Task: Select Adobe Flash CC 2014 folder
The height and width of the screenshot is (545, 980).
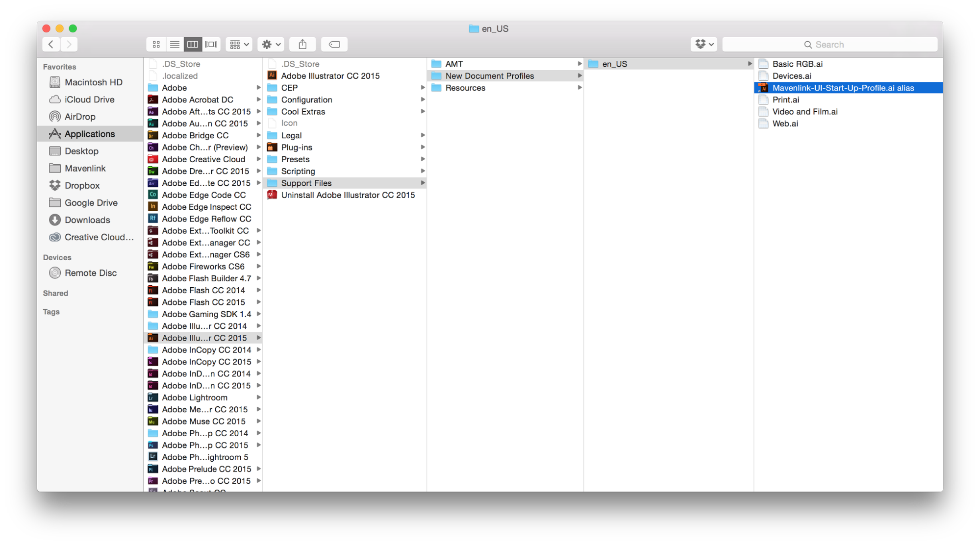Action: [203, 290]
